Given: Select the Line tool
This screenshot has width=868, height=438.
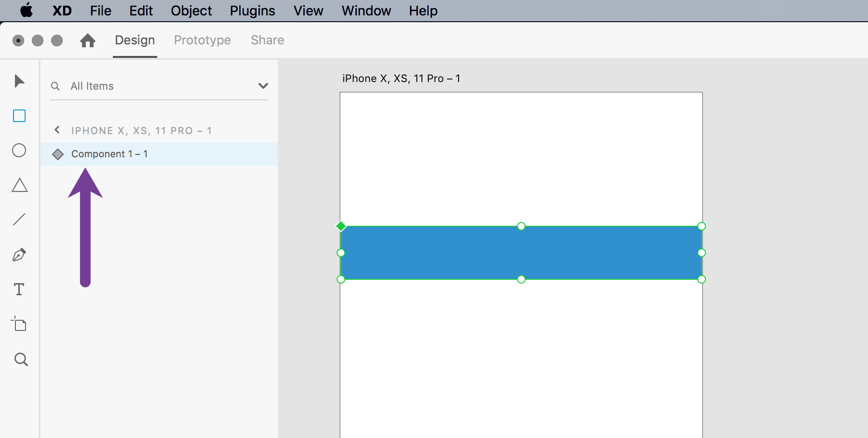Looking at the screenshot, I should coord(19,219).
